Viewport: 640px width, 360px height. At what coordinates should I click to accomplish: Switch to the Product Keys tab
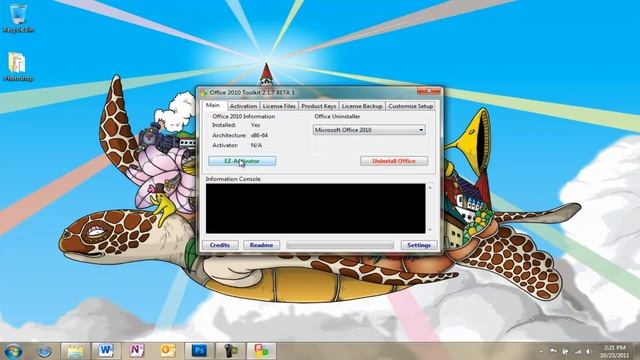[x=318, y=106]
